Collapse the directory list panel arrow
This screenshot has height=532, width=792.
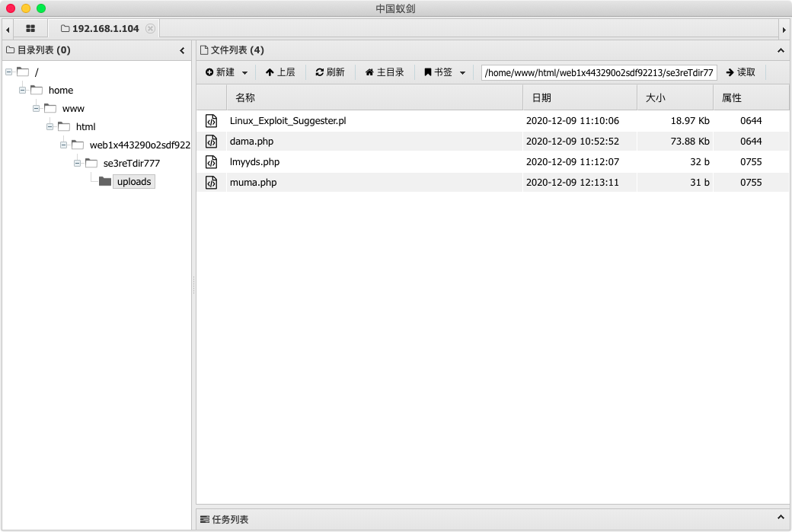pyautogui.click(x=182, y=51)
